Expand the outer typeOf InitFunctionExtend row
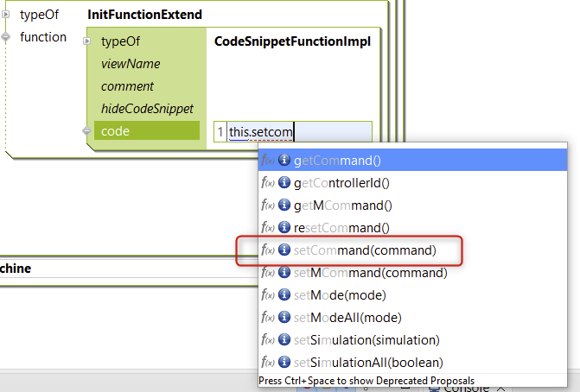Image resolution: width=580 pixels, height=392 pixels. (x=7, y=15)
